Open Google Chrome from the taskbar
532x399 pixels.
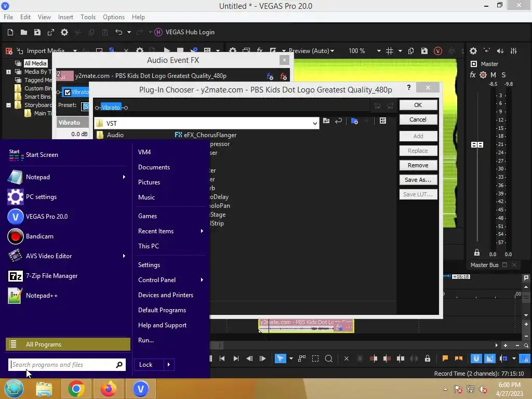click(x=76, y=389)
